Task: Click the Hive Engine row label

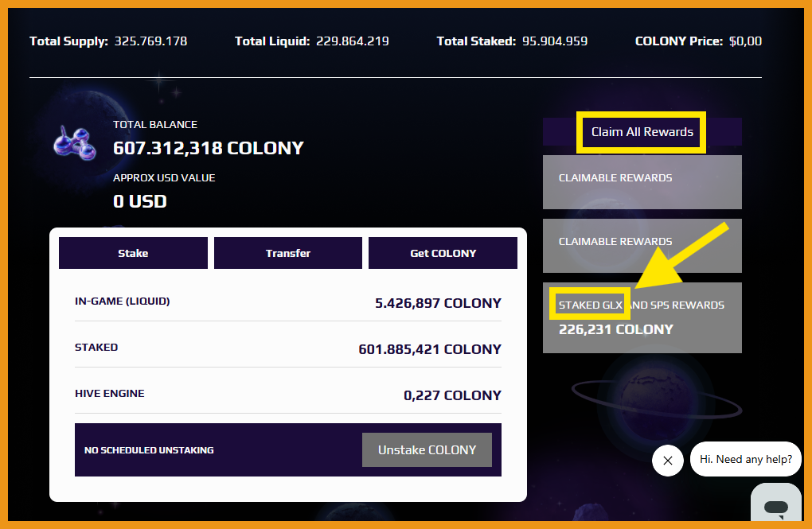Action: click(110, 394)
